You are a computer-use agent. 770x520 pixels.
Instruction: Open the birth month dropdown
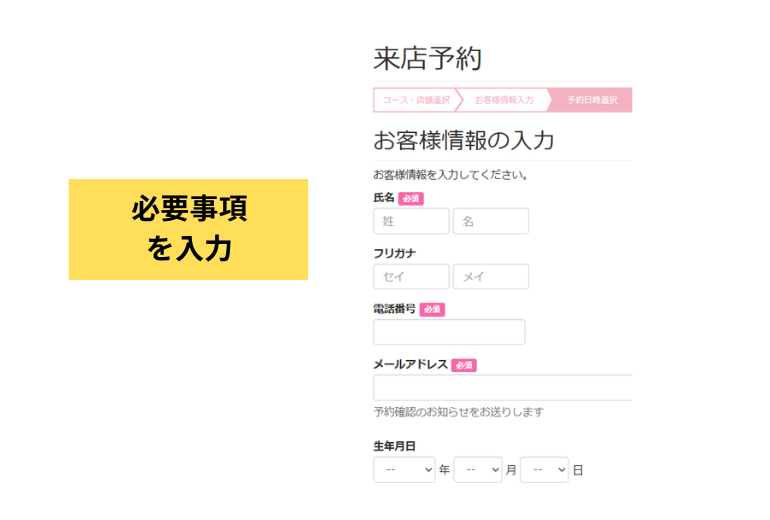point(478,470)
